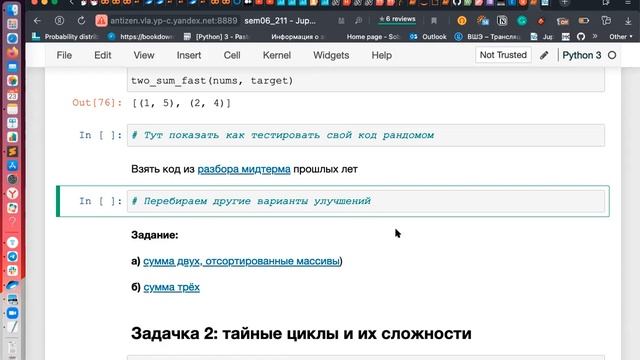Open the разбора мидтерма link
640x360 pixels.
click(244, 169)
